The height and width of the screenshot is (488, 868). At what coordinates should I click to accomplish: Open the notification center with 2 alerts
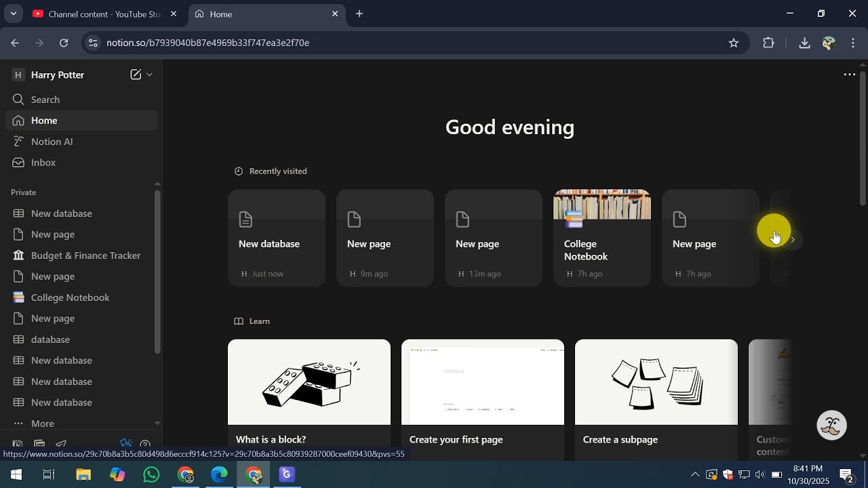click(x=846, y=474)
